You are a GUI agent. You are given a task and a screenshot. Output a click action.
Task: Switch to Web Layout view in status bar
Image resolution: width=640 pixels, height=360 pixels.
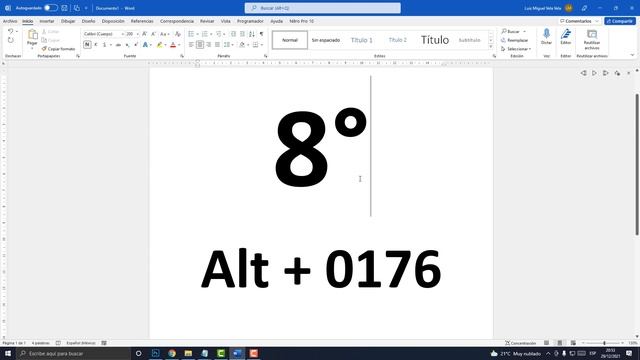(573, 343)
